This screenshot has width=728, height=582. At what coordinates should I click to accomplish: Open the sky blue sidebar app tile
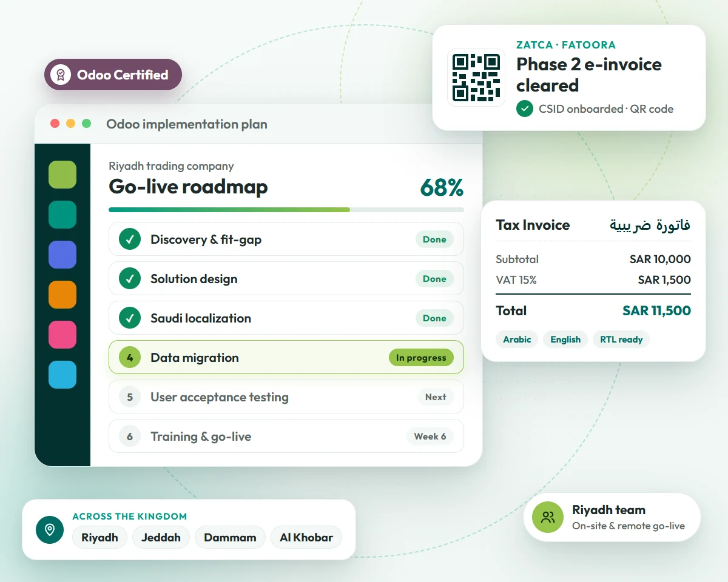tap(62, 375)
